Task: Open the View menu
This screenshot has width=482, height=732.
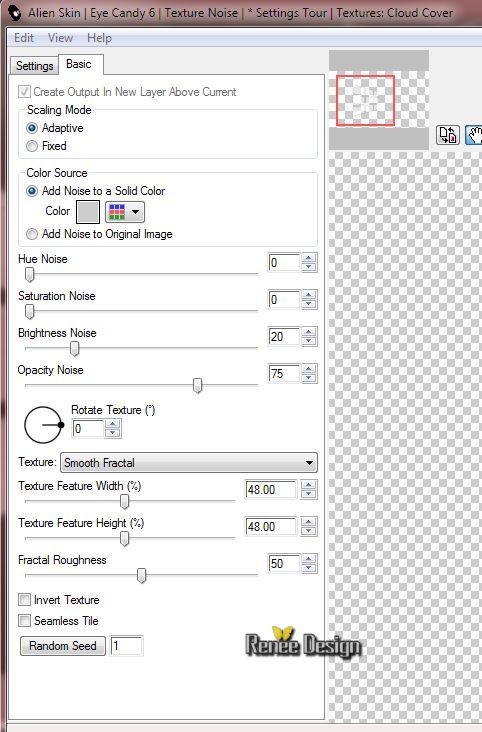Action: (x=60, y=38)
